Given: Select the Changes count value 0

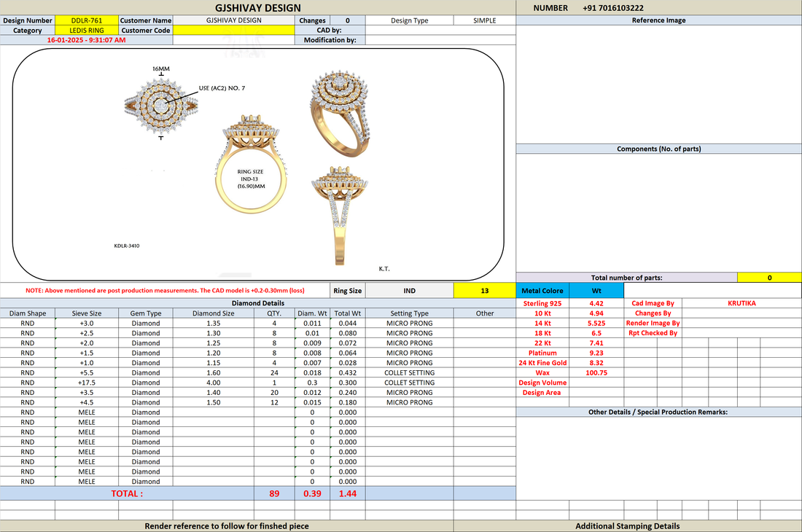Looking at the screenshot, I should 348,20.
